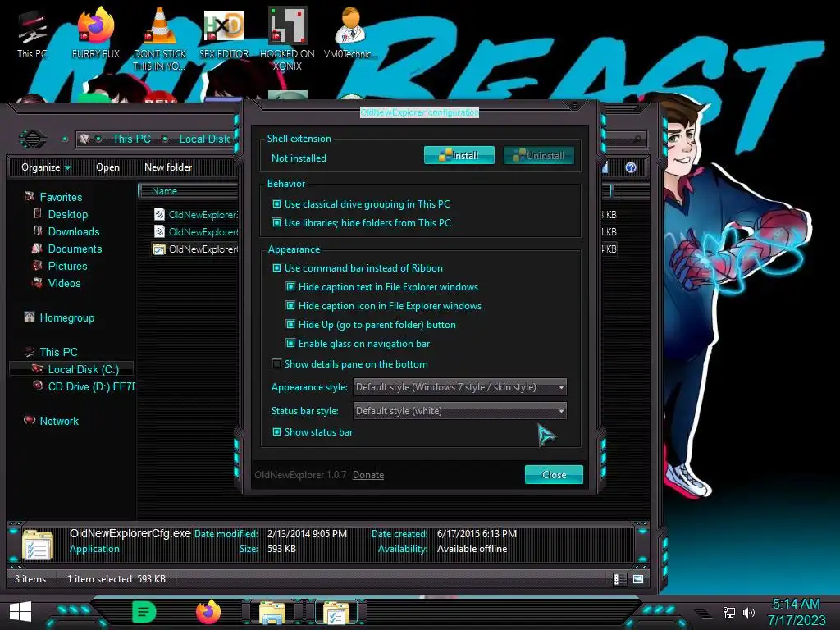The image size is (840, 630).
Task: Click the notification flag area on taskbar
Action: (x=703, y=613)
